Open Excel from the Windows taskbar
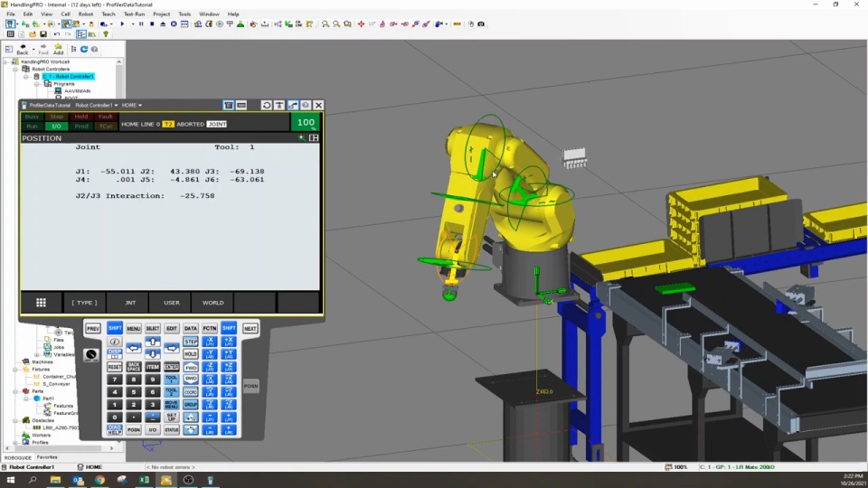This screenshot has width=868, height=488. pyautogui.click(x=144, y=480)
